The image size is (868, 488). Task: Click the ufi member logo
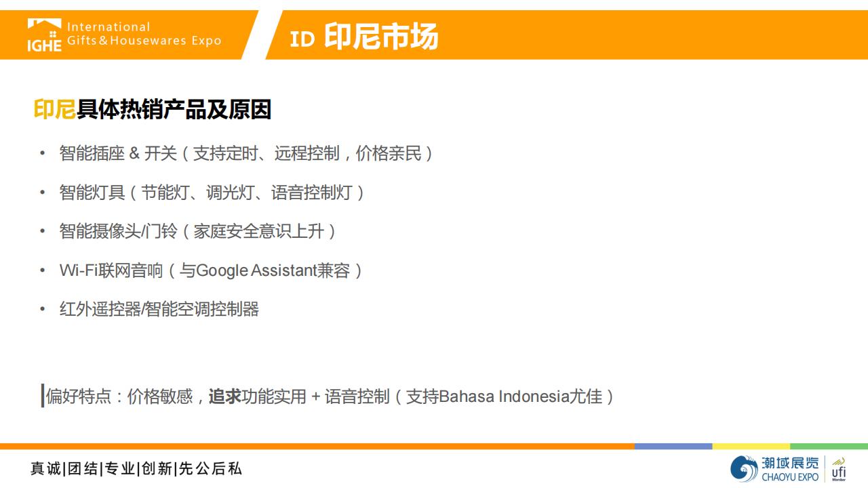point(839,468)
